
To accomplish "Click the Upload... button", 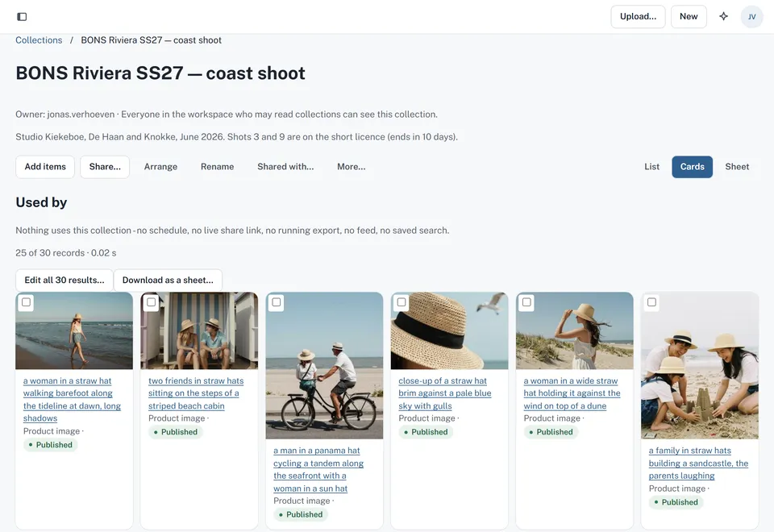I will click(638, 17).
